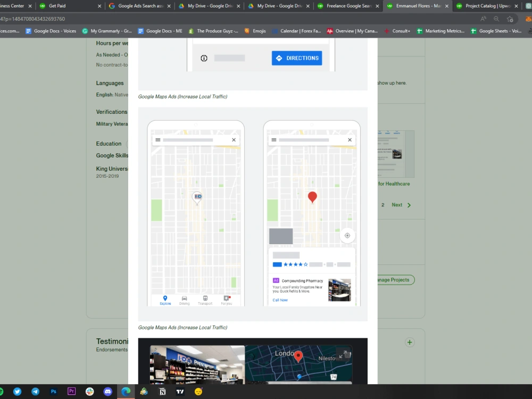The height and width of the screenshot is (399, 532).
Task: Click the blue DIRECTIONS button
Action: coord(297,58)
